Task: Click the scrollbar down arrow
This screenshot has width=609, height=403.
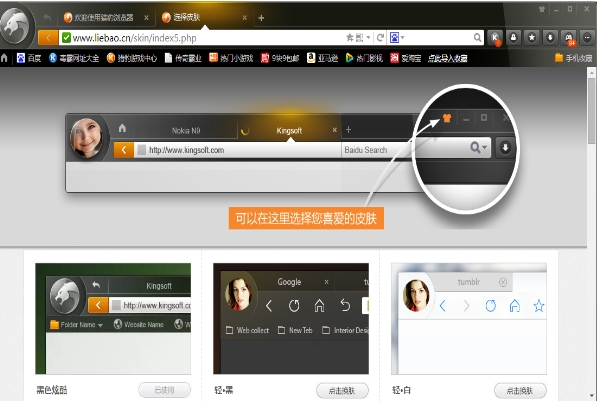Action: coord(592,396)
